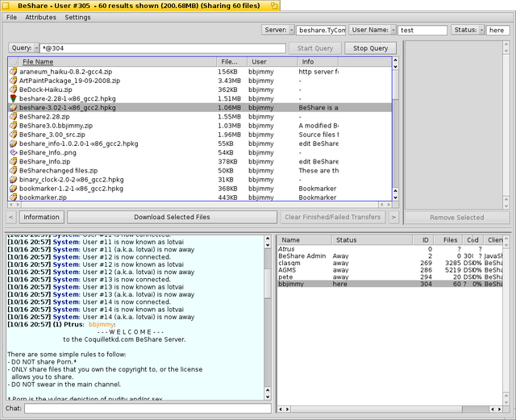Screen dimensions: 516x420
Task: Sort users by ID column header
Action: (x=423, y=240)
